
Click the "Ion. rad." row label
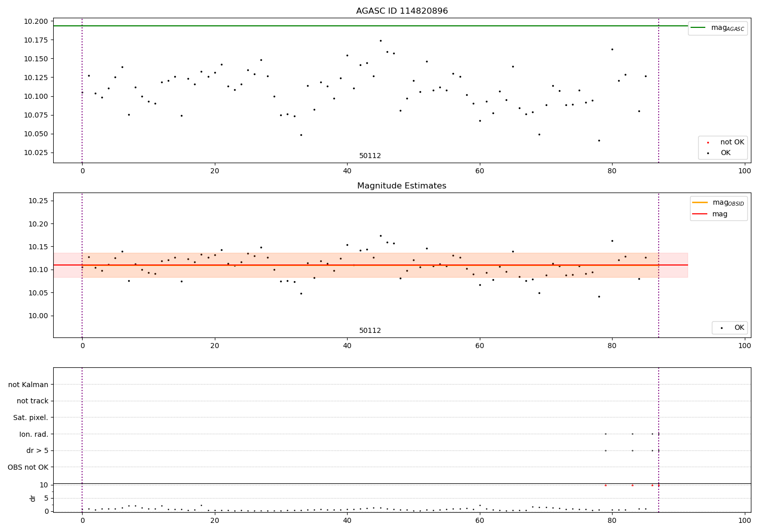(x=34, y=434)
